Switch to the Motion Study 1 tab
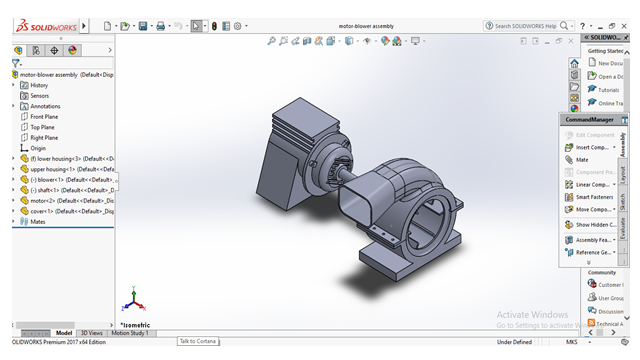This screenshot has width=640, height=360. [x=130, y=333]
